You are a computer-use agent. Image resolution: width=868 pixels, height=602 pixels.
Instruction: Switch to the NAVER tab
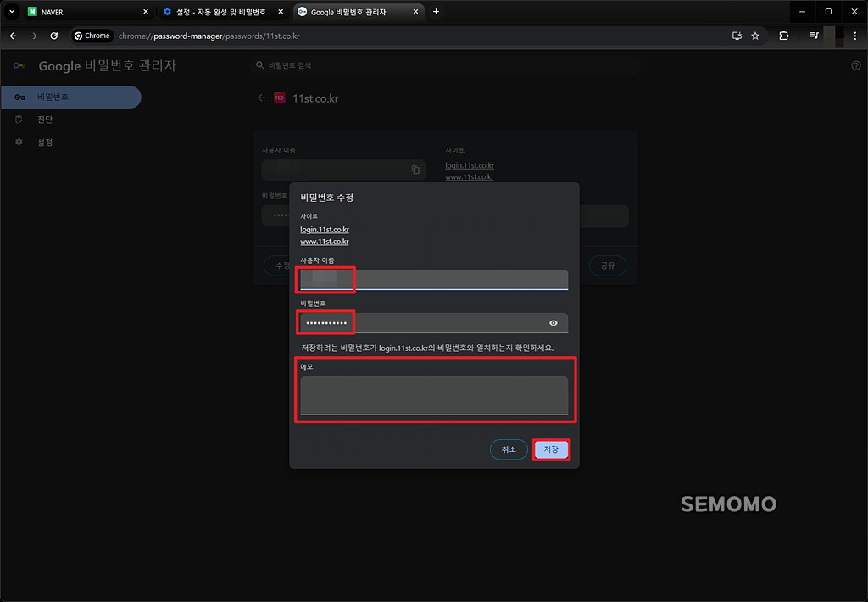click(88, 12)
